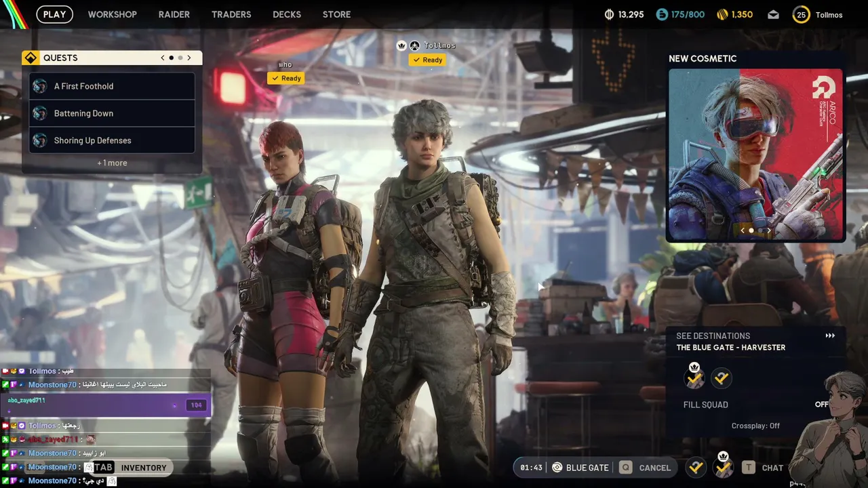Viewport: 868px width, 488px height.
Task: Click the 13,295 coin balance
Action: [x=631, y=14]
